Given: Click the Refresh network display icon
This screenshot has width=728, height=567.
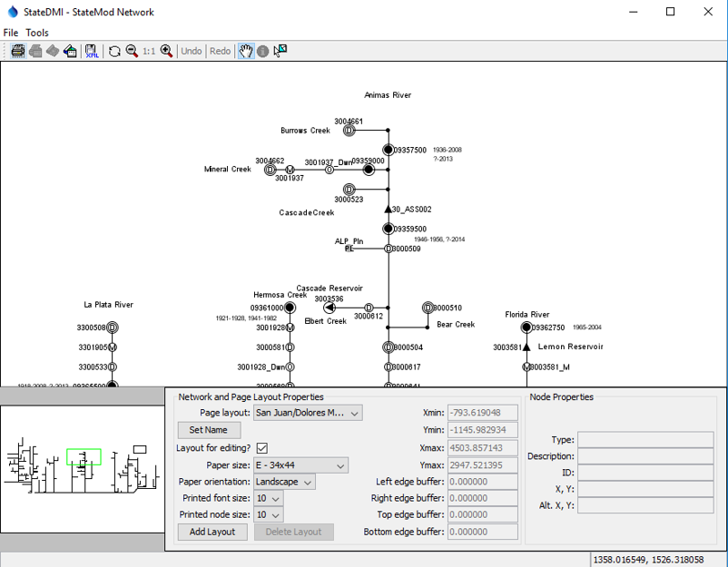Looking at the screenshot, I should point(114,51).
